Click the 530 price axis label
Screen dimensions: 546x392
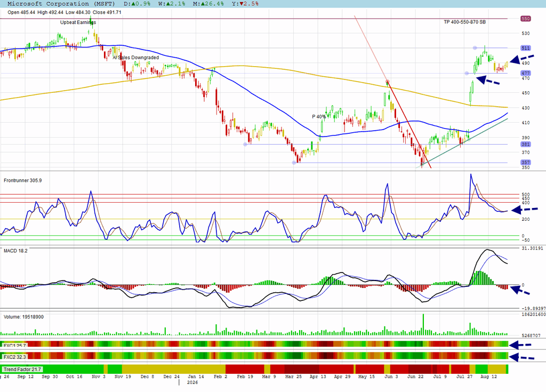[525, 34]
